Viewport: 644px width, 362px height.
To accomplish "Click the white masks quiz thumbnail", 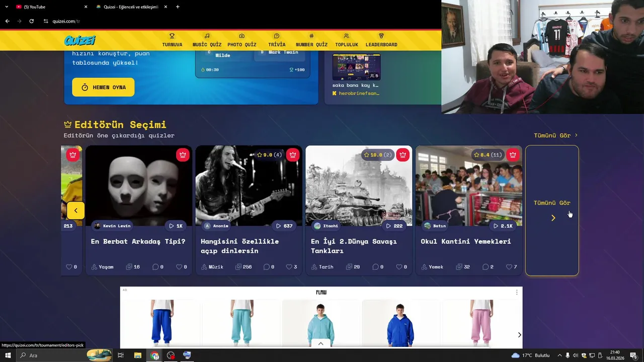I will [139, 186].
